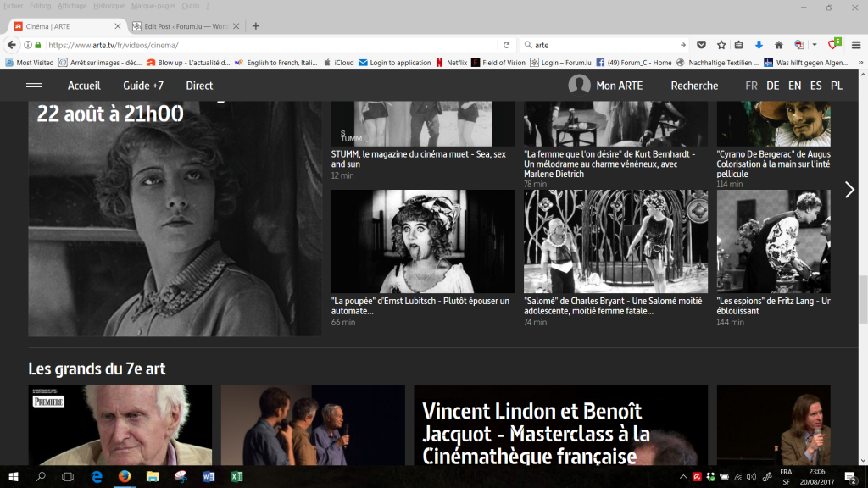This screenshot has width=868, height=488.
Task: Open 'La femme que l'on désire' video title
Action: click(609, 164)
